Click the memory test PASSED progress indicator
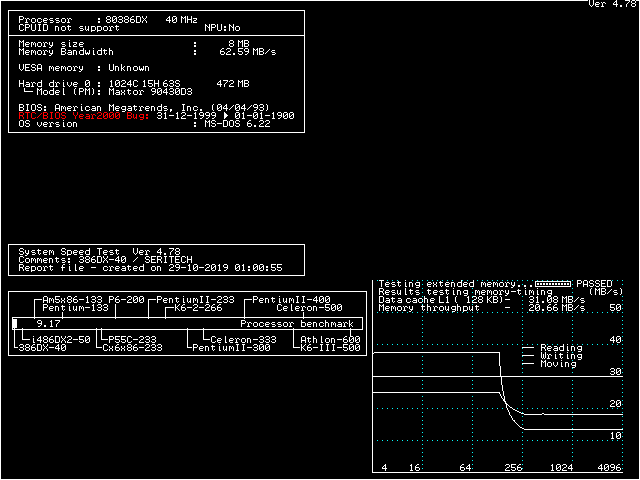The image size is (640, 480). 554,284
